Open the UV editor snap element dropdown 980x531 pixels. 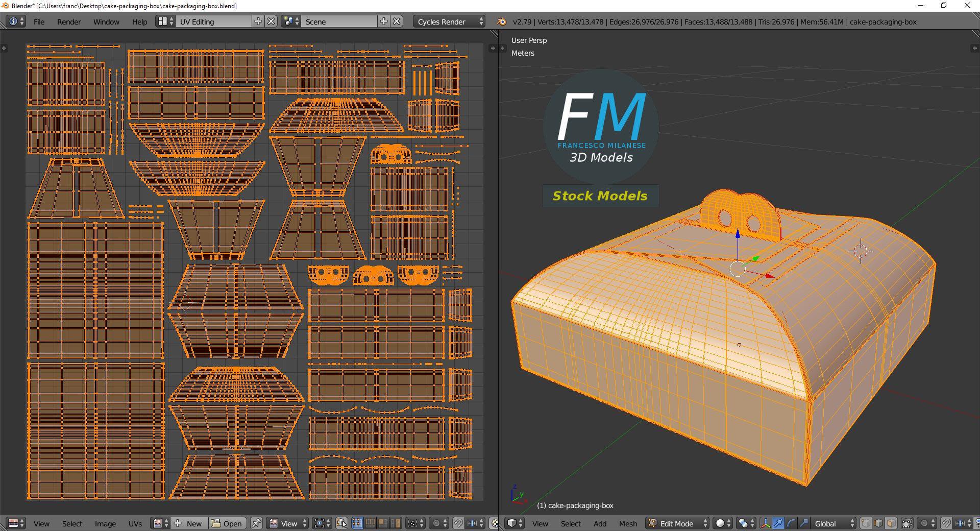point(475,523)
